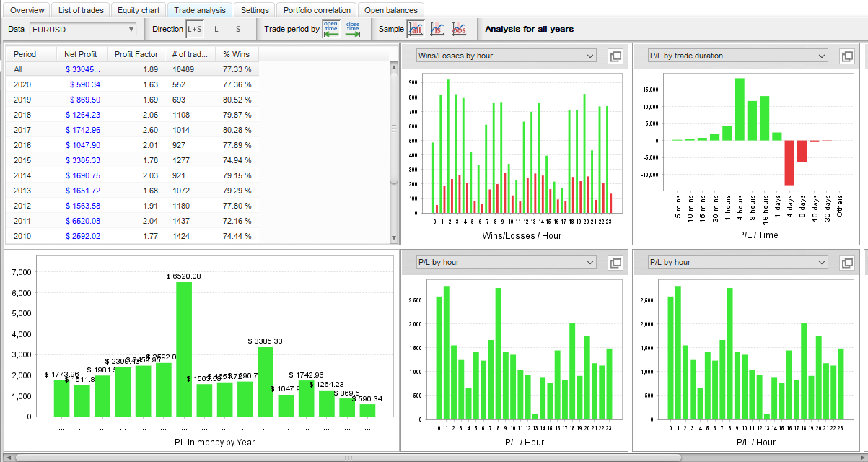Image resolution: width=868 pixels, height=462 pixels.
Task: Pop out the Wins/Losses by hour chart
Action: 615,56
